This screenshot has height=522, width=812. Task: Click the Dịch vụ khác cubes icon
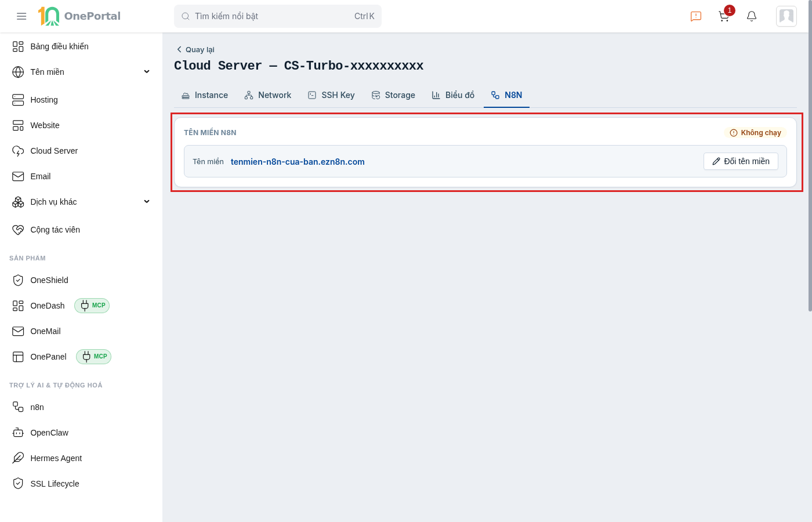[18, 202]
